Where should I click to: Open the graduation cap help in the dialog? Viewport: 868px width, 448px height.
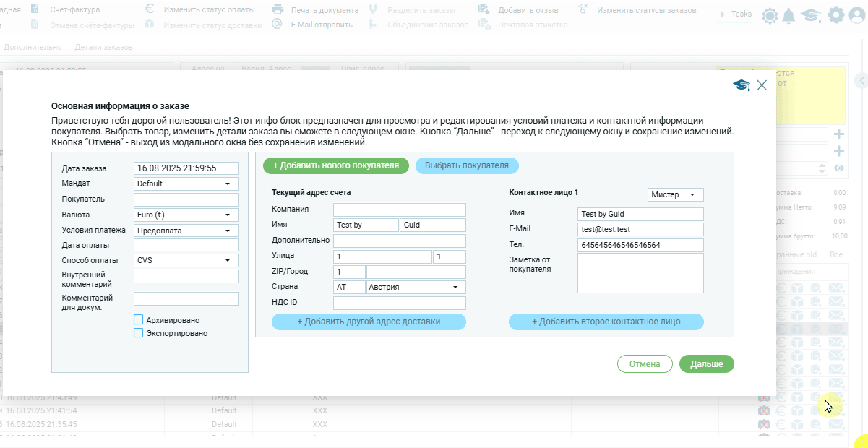click(x=741, y=85)
